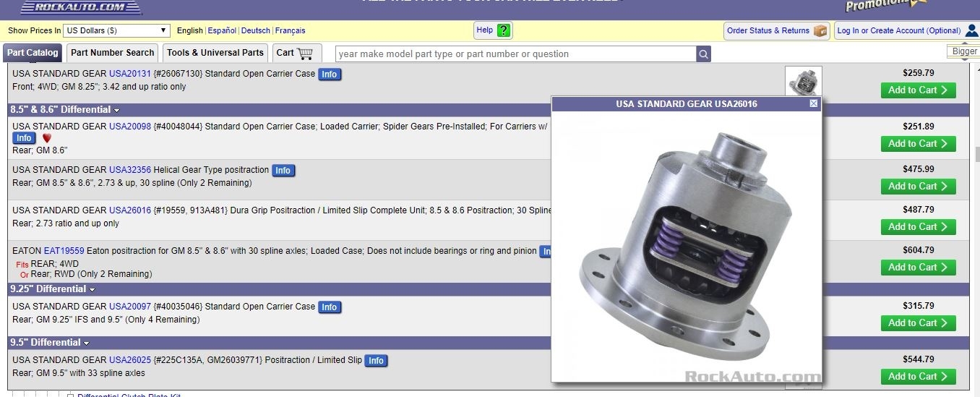Add the $604.79 Eaton positraction to cart
Screen dimensions: 980x397
[918, 268]
